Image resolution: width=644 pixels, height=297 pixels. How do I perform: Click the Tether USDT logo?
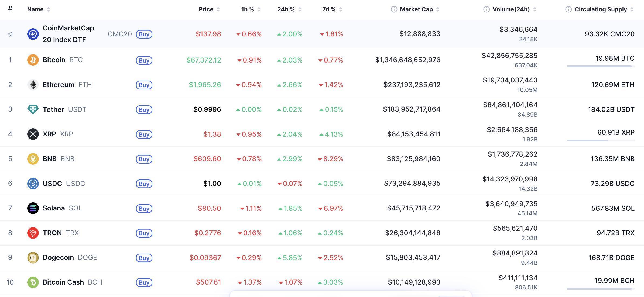[33, 109]
